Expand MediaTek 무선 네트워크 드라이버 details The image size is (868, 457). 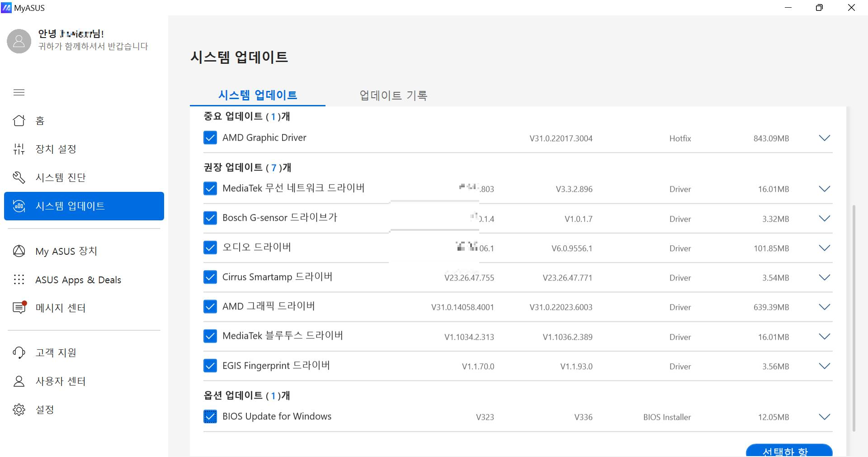(x=825, y=189)
